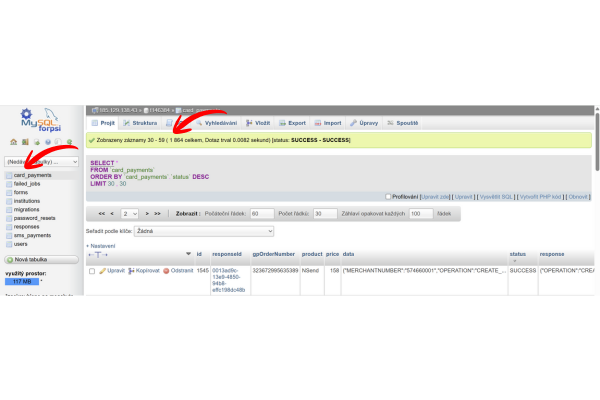Click the pencil icon to edit the row

103,270
